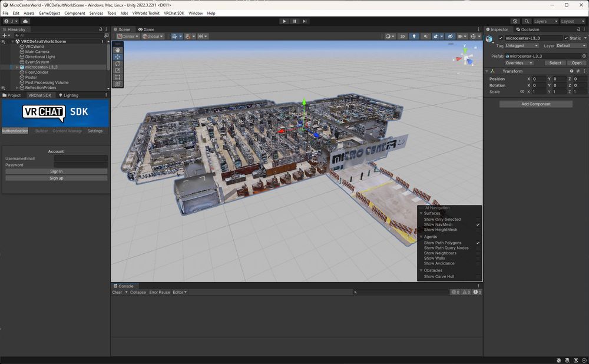
Task: Open SDK Settings tab
Action: click(95, 131)
